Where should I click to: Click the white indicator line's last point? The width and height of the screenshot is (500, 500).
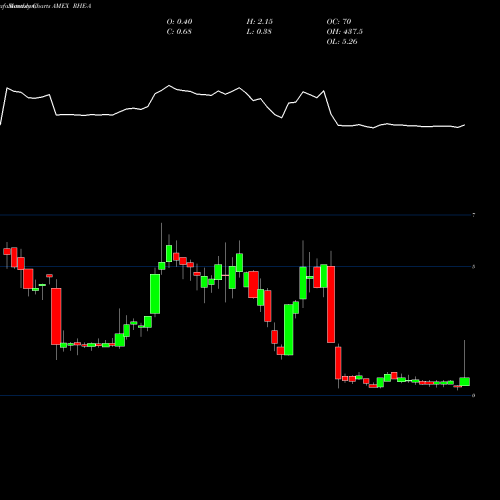coord(465,125)
